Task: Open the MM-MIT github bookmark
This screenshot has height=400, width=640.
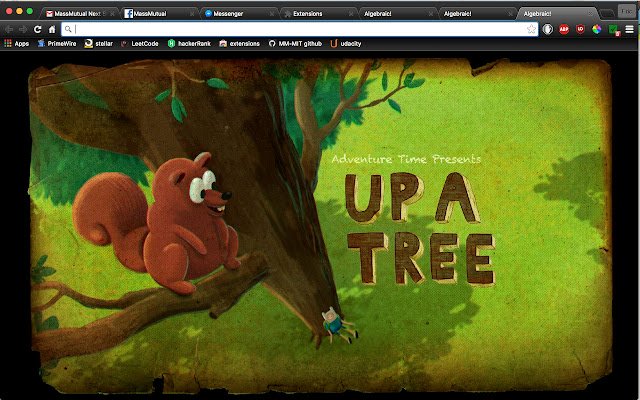Action: (295, 44)
